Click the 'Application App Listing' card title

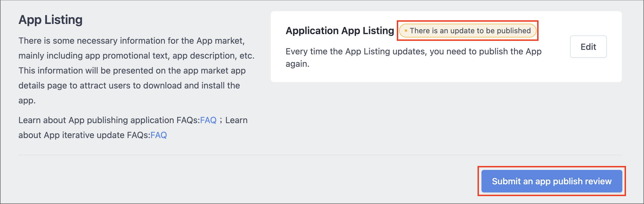(x=340, y=30)
